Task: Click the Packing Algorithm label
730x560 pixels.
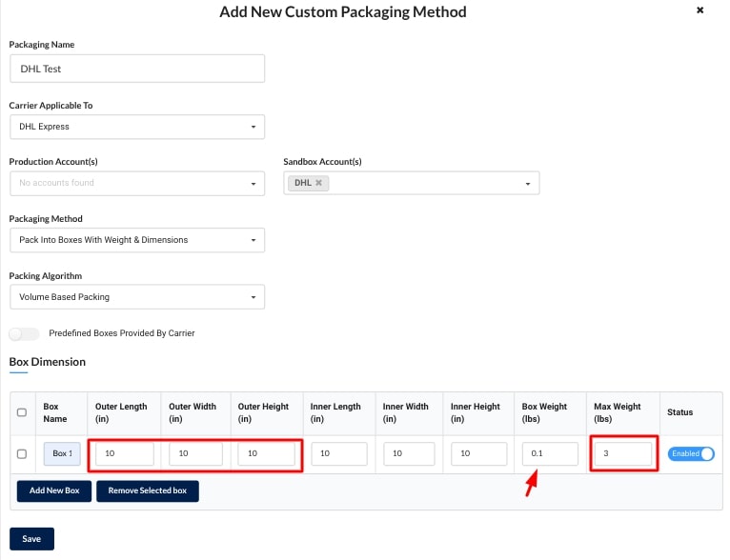Action: tap(46, 276)
